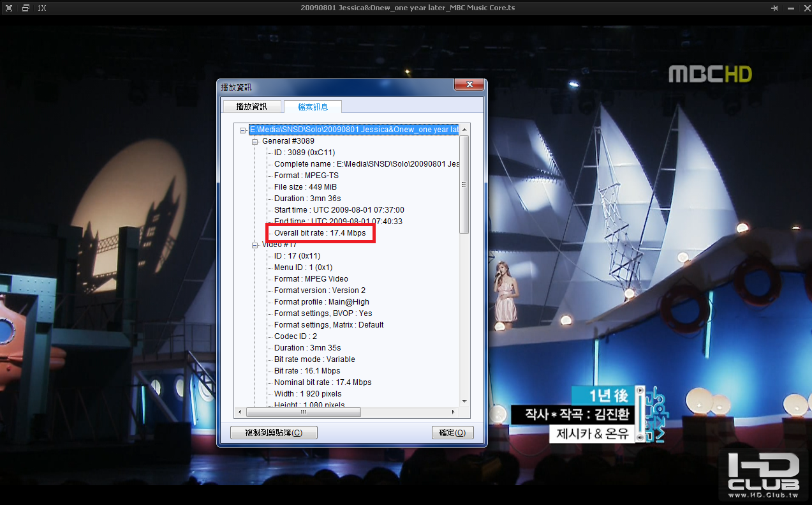Select the "Format profile : Main@High" row
The width and height of the screenshot is (812, 505).
(x=321, y=302)
